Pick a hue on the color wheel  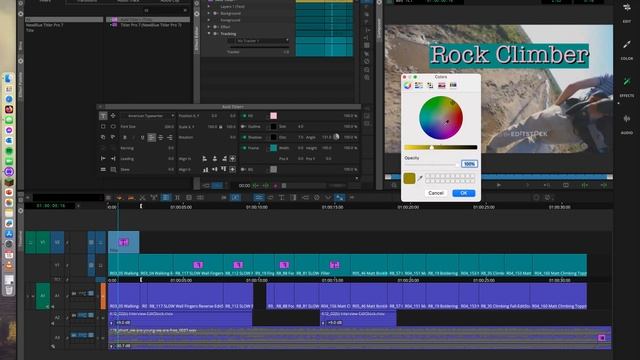coord(441,118)
